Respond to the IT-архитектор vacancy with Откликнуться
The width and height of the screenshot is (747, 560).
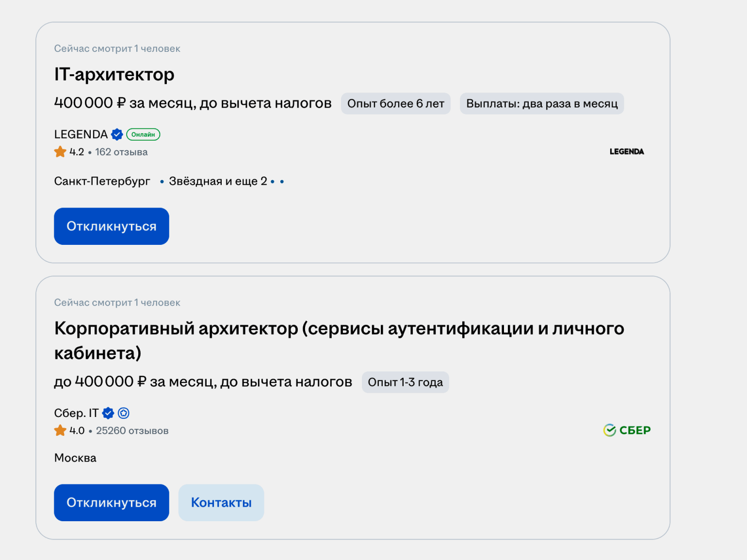[x=112, y=226]
